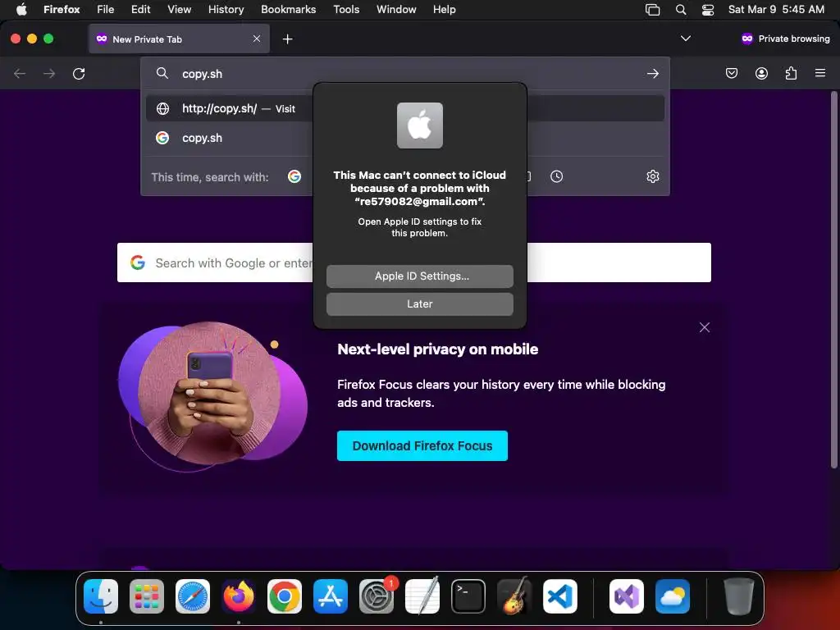This screenshot has width=840, height=630.
Task: Click the Stage Manager windows icon in menu bar
Action: click(652, 9)
